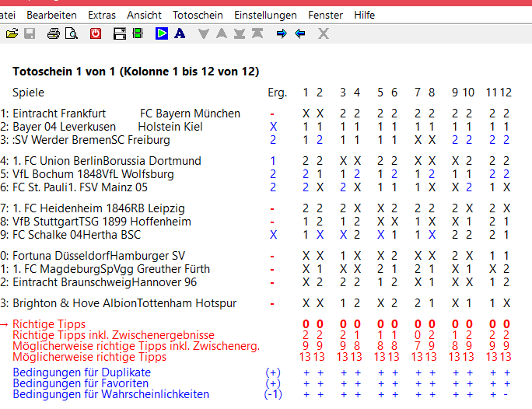The height and width of the screenshot is (409, 532).
Task: Click the blue right arrow icon
Action: point(282,33)
